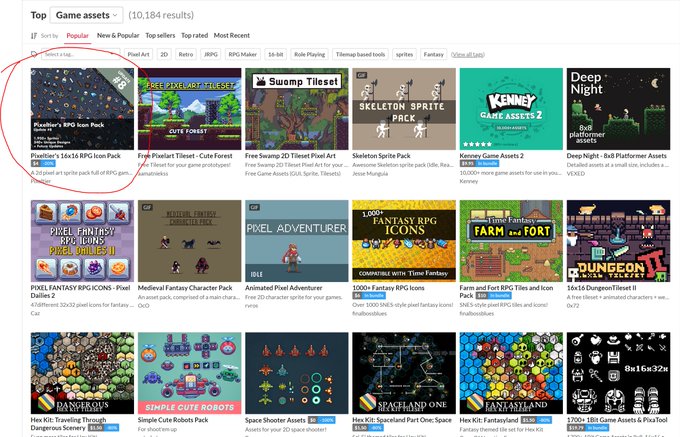Visit author VEXED's profile link

pyautogui.click(x=575, y=173)
